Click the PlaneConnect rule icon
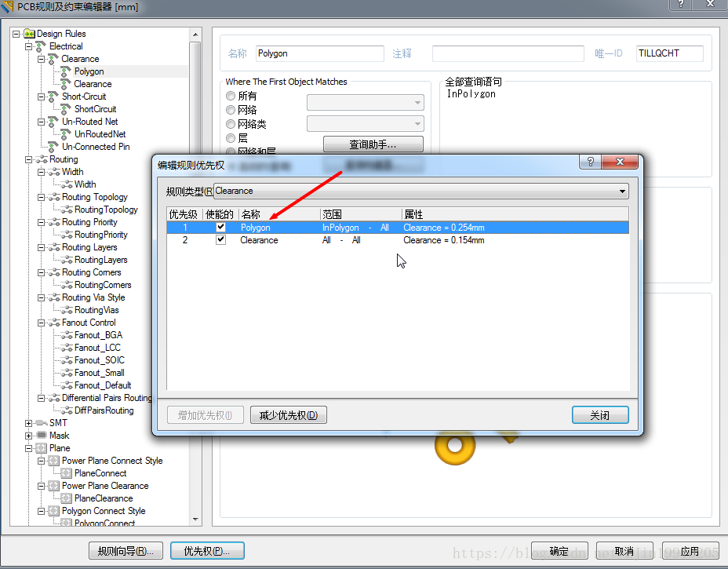Screen dimensions: 728x569 coord(67,473)
